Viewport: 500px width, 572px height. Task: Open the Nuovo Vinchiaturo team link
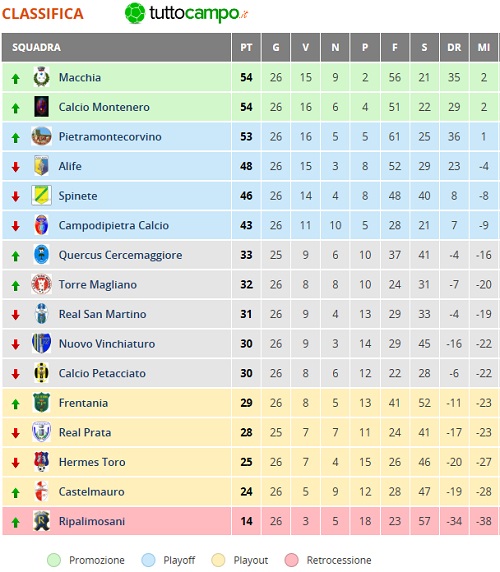point(107,343)
